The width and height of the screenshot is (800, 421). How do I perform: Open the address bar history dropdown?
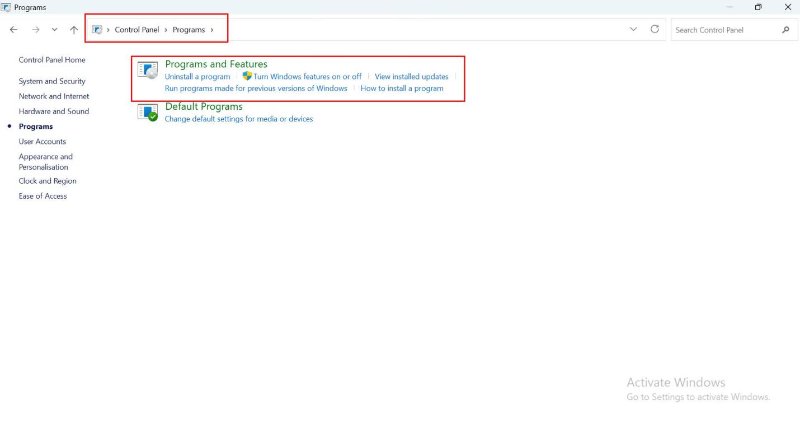coord(633,29)
